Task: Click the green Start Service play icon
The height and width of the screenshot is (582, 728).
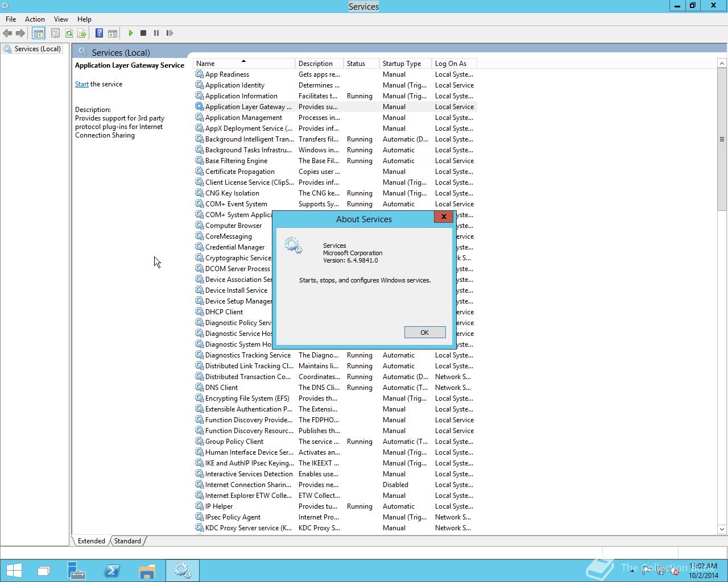Action: tap(130, 33)
